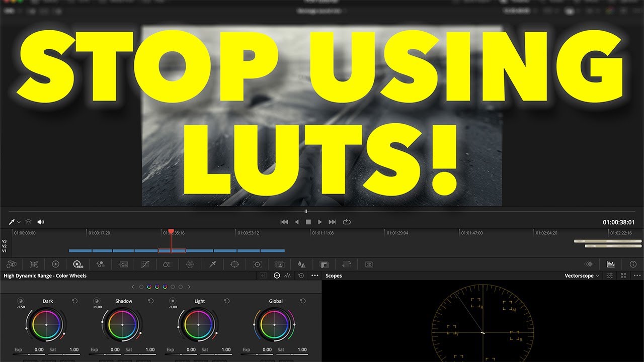Screen dimensions: 644x362
Task: Play the clip in reverse
Action: click(x=296, y=222)
